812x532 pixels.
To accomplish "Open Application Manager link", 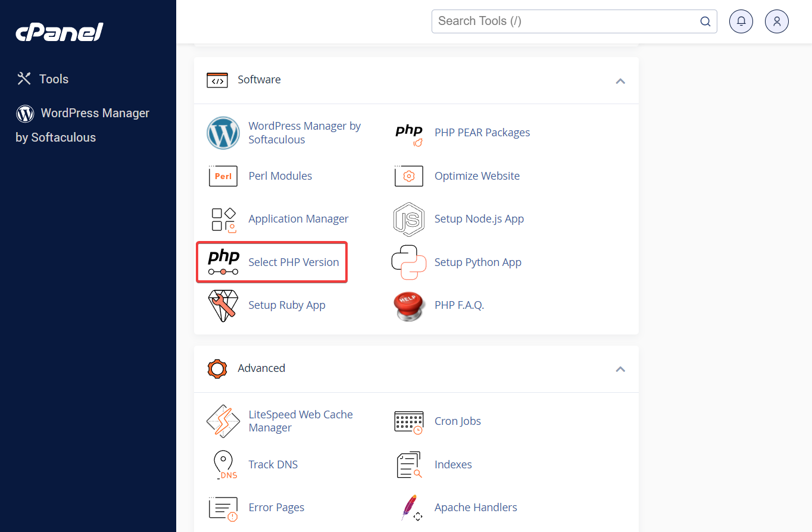I will tap(298, 219).
